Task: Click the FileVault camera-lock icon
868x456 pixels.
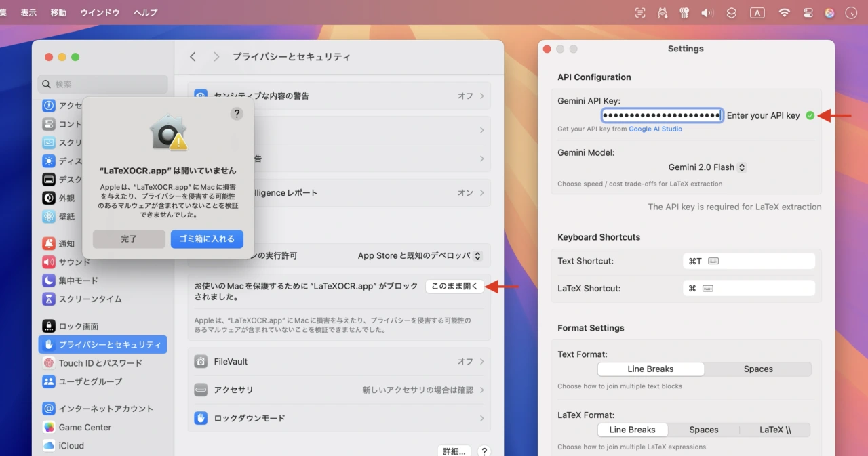Action: tap(201, 362)
